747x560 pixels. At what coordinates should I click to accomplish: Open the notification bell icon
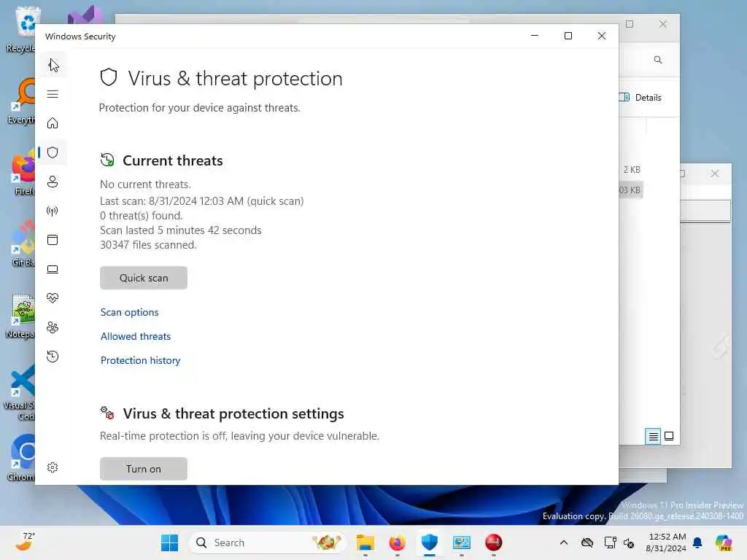(697, 542)
